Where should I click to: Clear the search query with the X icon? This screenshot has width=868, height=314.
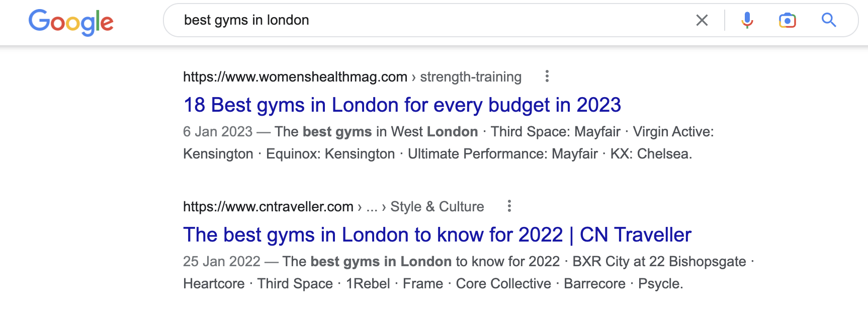[x=702, y=20]
